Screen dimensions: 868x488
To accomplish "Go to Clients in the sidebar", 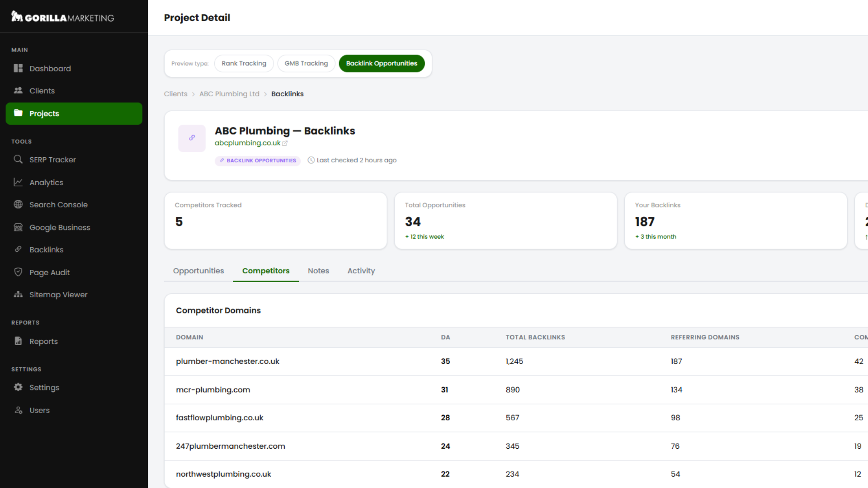I will pyautogui.click(x=74, y=90).
